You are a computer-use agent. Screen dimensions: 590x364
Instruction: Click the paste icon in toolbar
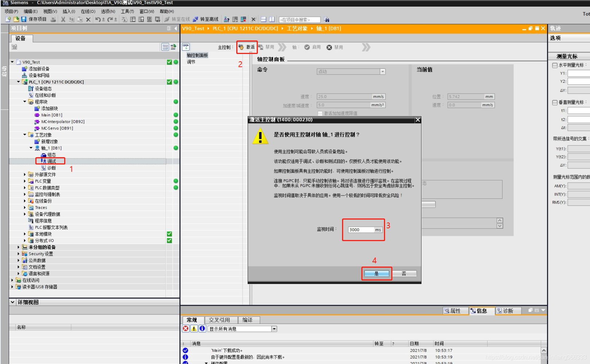80,19
